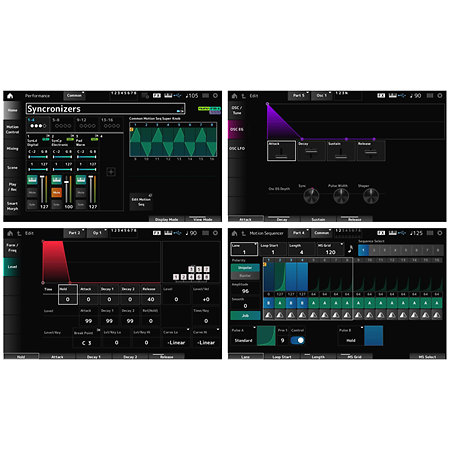Open the Part 5 selector dropdown
The height and width of the screenshot is (450, 450).
coord(299,96)
